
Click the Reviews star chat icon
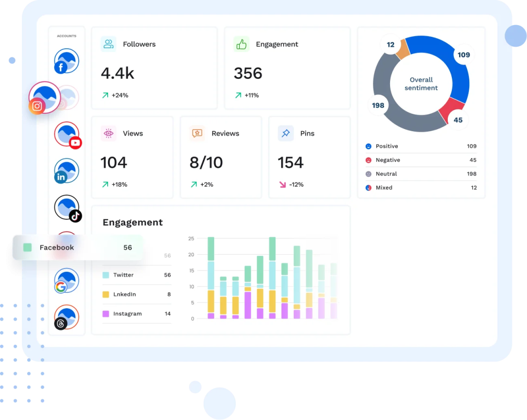pos(197,133)
